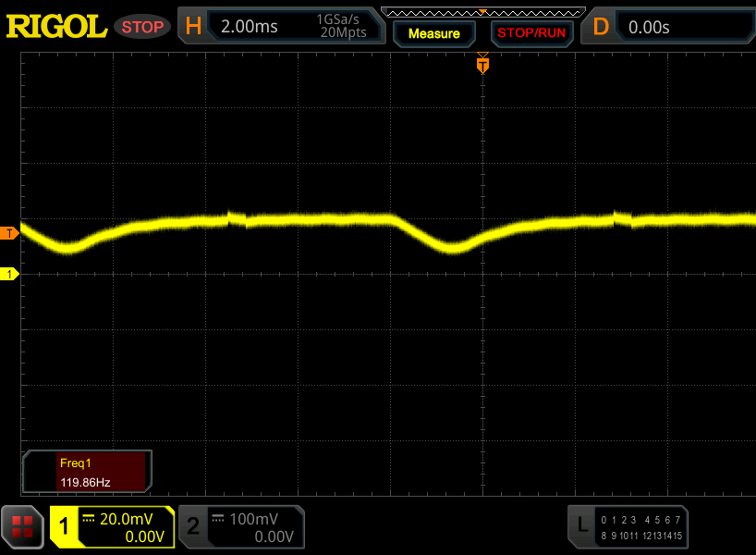Click the RIGOL logo

[x=56, y=27]
